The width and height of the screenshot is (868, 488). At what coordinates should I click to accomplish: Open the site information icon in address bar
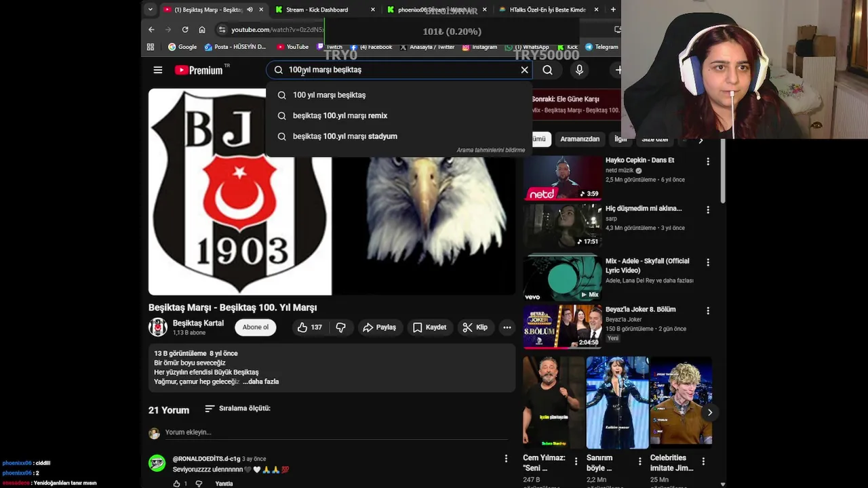(x=222, y=30)
